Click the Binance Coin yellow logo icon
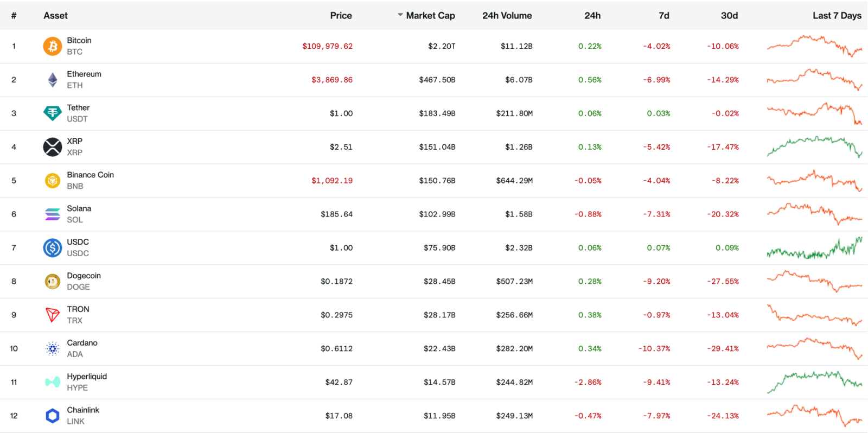Image resolution: width=868 pixels, height=433 pixels. (53, 181)
